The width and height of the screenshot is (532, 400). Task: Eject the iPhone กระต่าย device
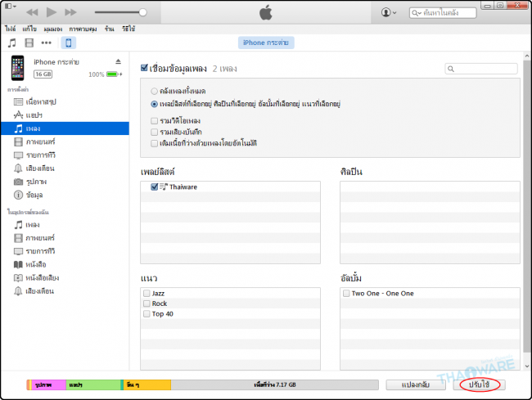click(118, 61)
